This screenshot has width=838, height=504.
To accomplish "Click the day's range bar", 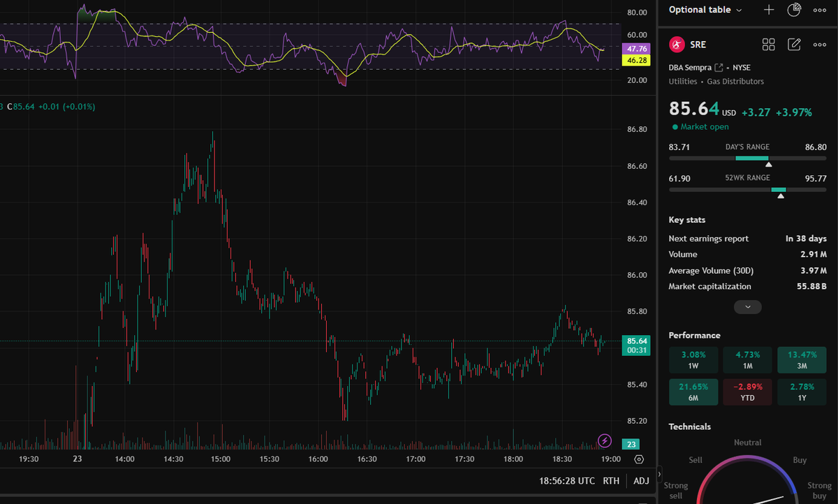I will pos(748,158).
